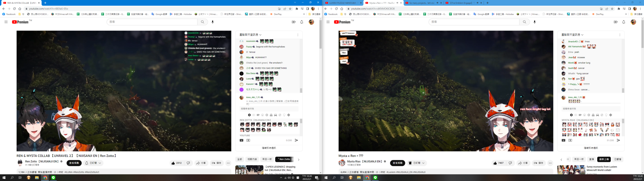Open Super Chat dollar icon in Ren chat
The image size is (644, 181).
pos(248,140)
